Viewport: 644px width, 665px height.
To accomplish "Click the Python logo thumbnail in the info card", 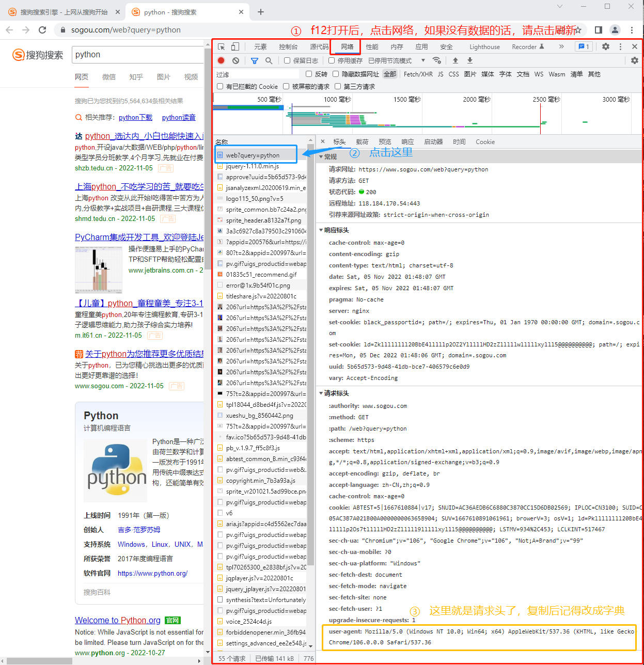I will [x=116, y=471].
